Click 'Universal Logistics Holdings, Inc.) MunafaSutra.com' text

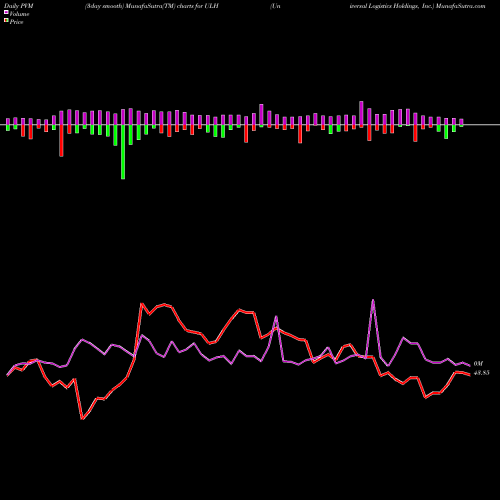tap(378, 6)
